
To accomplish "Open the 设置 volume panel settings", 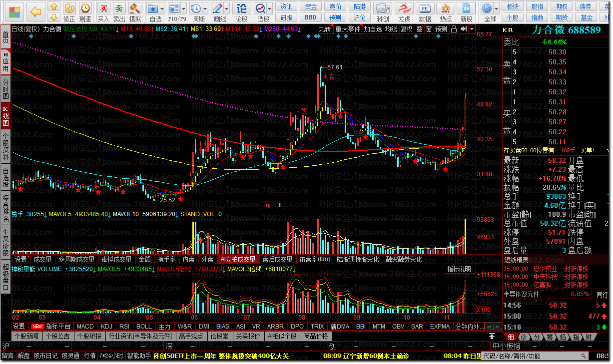I will [20, 259].
